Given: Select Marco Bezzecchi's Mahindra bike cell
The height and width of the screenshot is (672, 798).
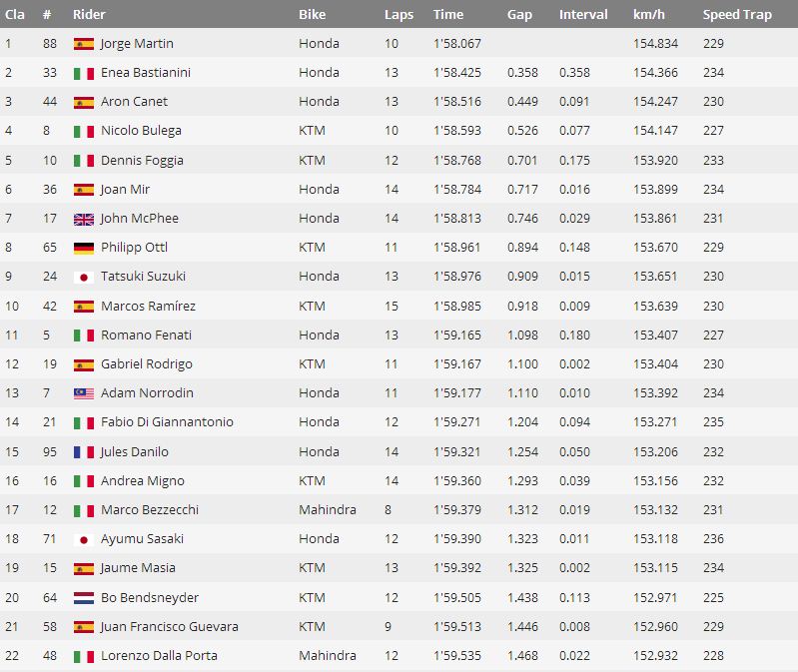Looking at the screenshot, I should [328, 509].
